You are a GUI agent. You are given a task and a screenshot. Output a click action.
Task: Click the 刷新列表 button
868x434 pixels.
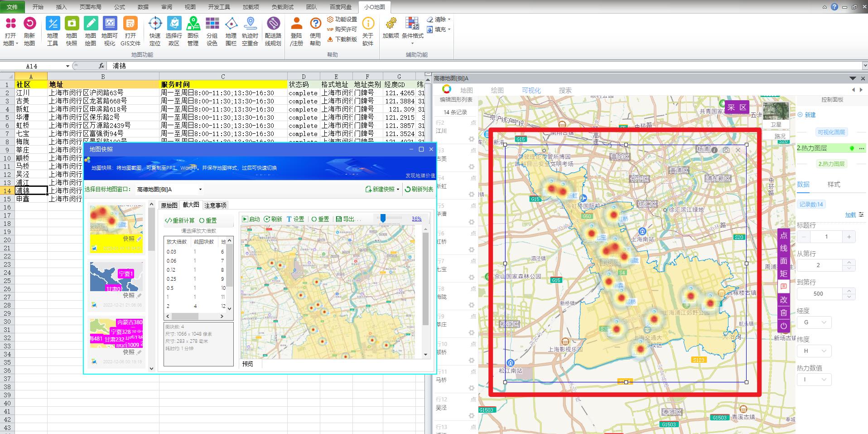point(419,190)
